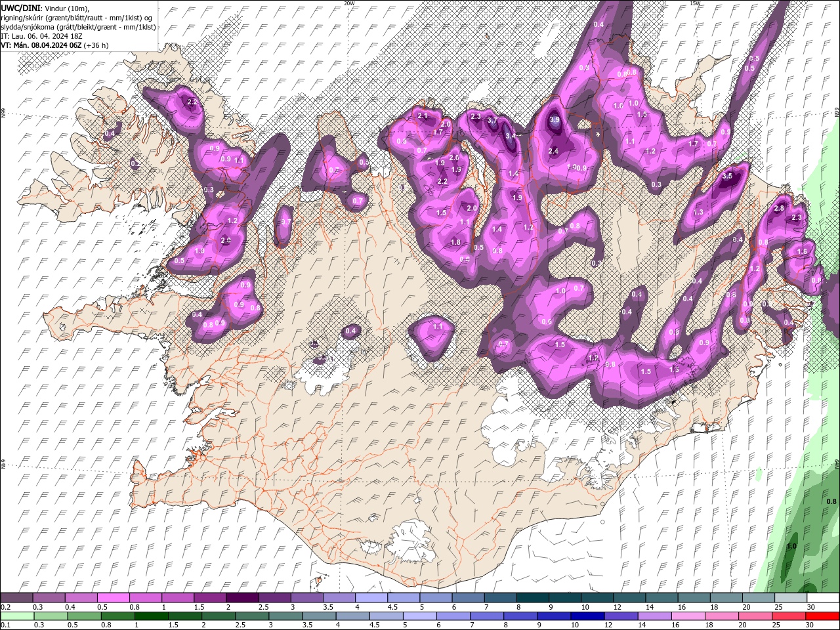The width and height of the screenshot is (840, 630).
Task: Click the 1.1 value in the isolated central snow blob
Action: [x=438, y=326]
